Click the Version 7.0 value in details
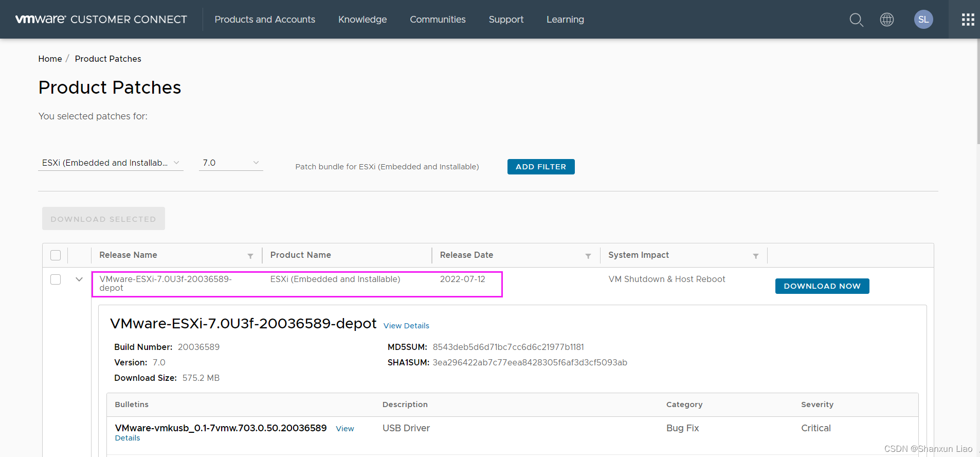 tap(159, 362)
